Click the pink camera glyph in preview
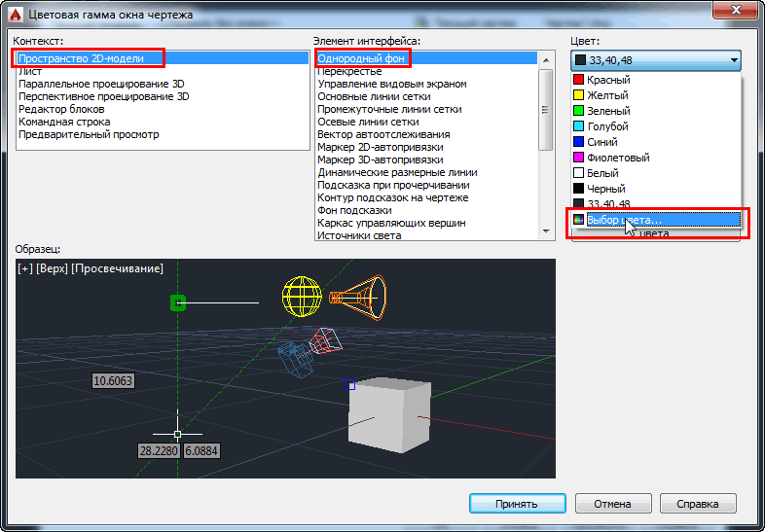The width and height of the screenshot is (765, 532). coord(325,340)
